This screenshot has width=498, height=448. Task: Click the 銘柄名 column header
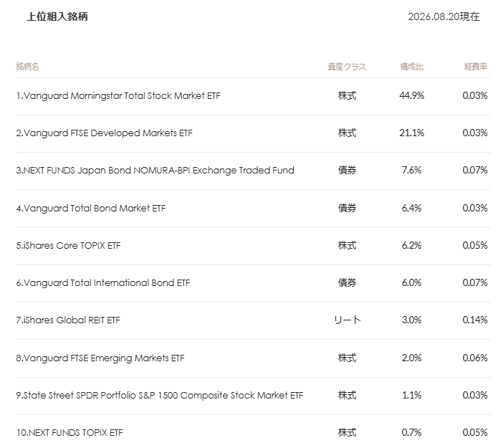tap(28, 67)
